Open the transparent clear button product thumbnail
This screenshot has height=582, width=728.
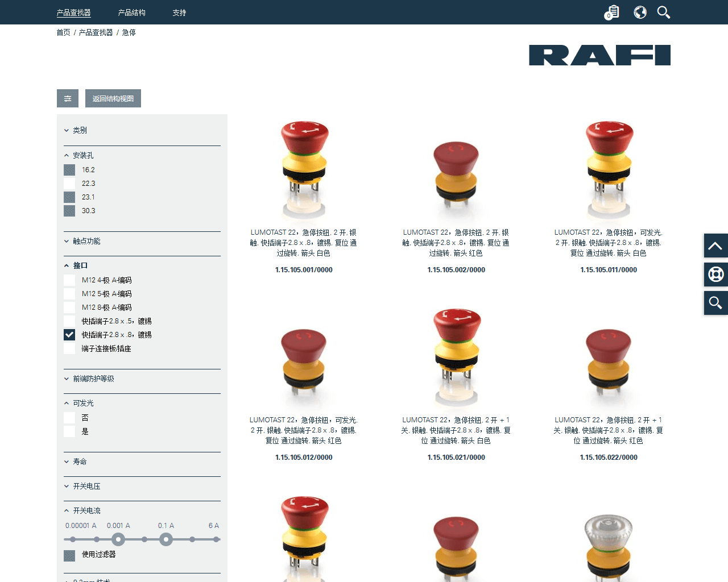pyautogui.click(x=609, y=548)
